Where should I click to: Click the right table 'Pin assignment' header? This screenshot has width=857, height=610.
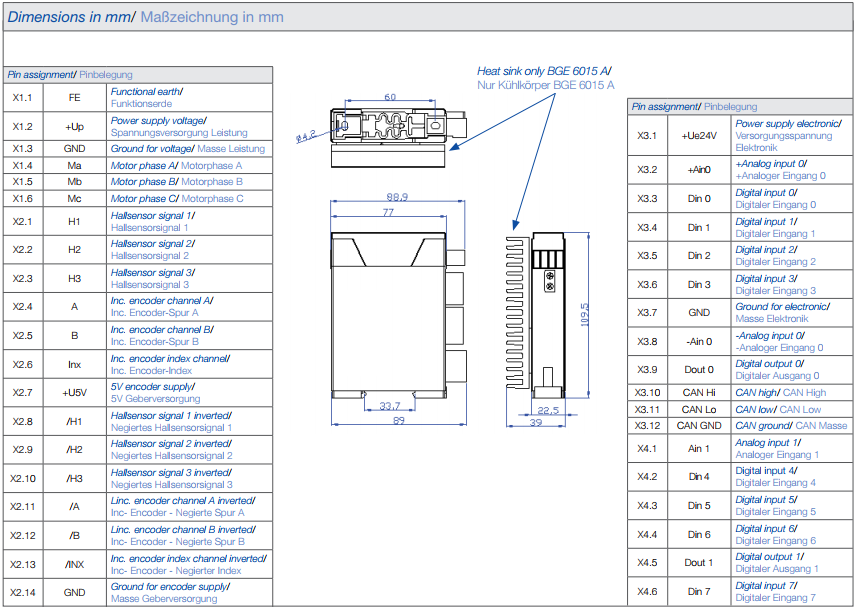coord(694,106)
